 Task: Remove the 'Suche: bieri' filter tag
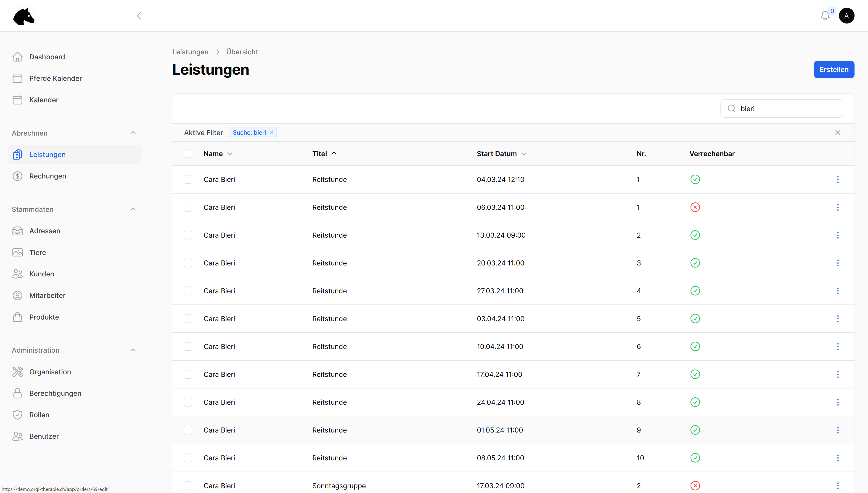(x=271, y=133)
